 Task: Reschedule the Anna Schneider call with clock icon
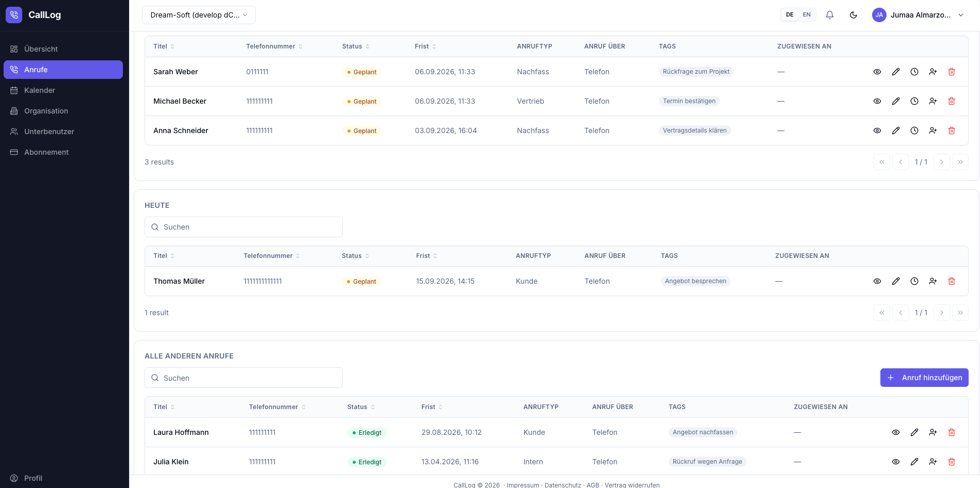tap(914, 131)
